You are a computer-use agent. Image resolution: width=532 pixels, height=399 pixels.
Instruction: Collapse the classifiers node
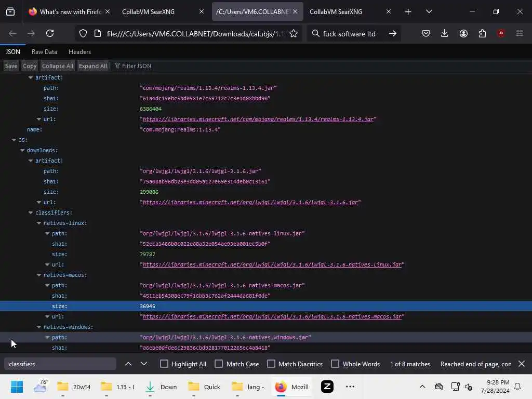[x=31, y=212]
